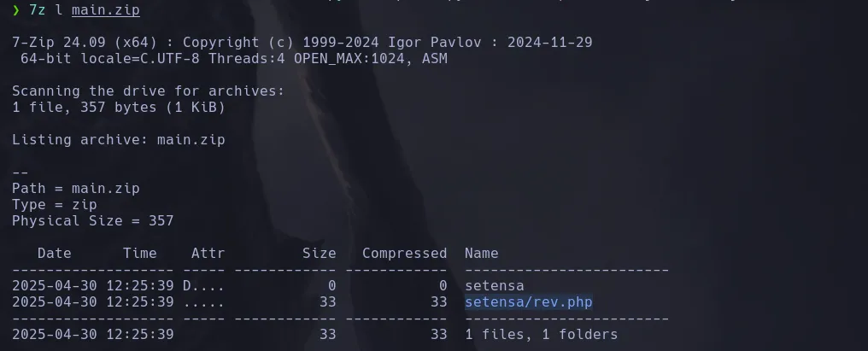
Task: Select the setensa folder entry name
Action: [x=494, y=286]
